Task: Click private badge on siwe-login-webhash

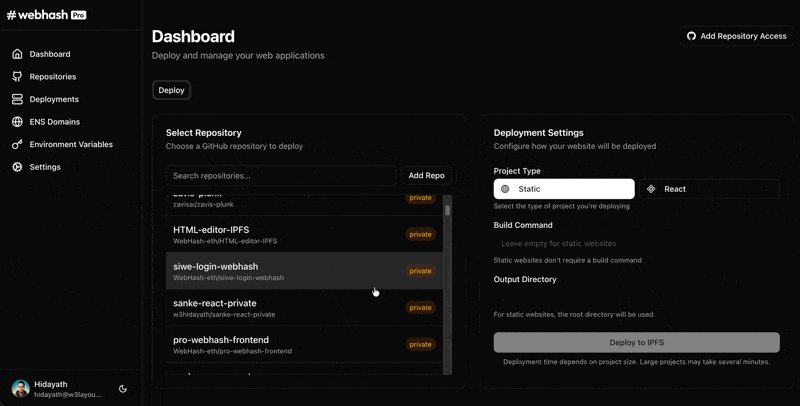Action: pos(420,271)
